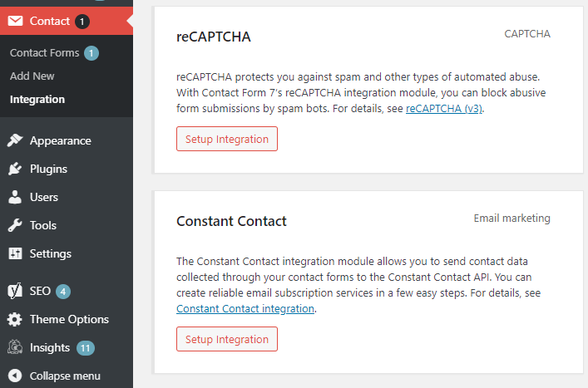Click the Yoast SEO icon
Image resolution: width=588 pixels, height=388 pixels.
(x=15, y=291)
